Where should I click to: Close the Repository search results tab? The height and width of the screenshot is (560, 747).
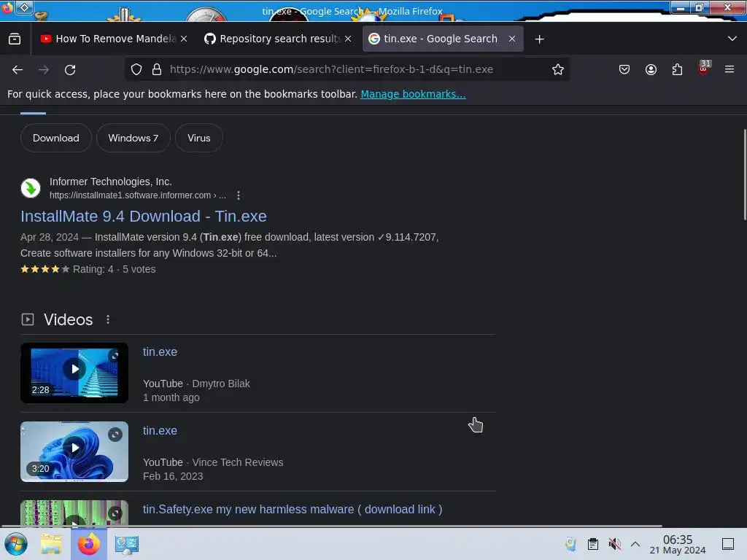pyautogui.click(x=348, y=39)
